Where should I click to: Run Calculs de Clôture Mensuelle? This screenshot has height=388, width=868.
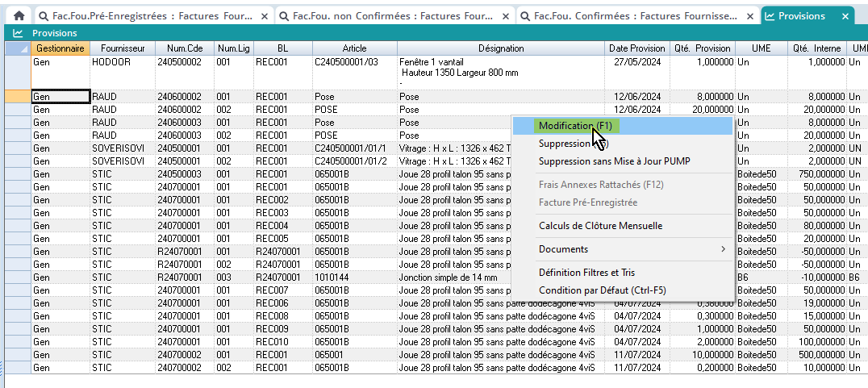tap(600, 226)
